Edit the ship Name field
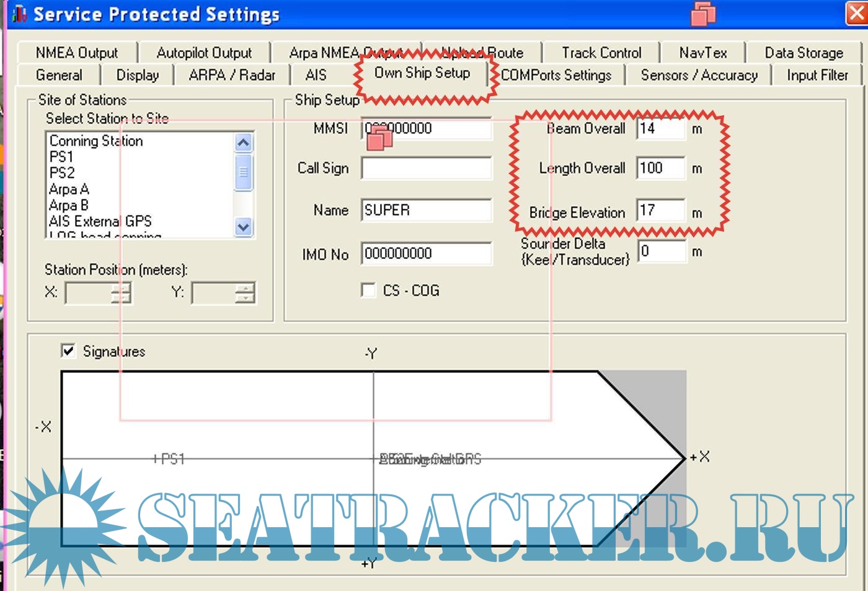Screen dimensions: 868x591 point(426,211)
